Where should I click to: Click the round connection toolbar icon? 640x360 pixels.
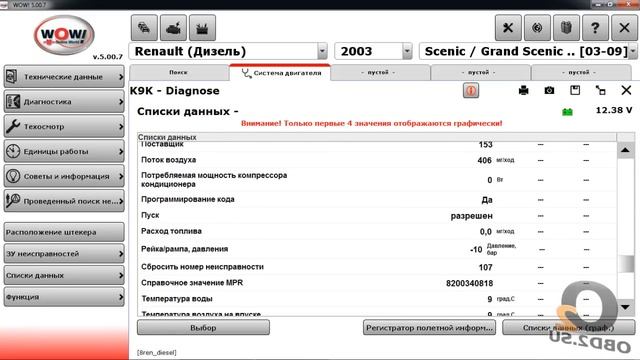537,28
